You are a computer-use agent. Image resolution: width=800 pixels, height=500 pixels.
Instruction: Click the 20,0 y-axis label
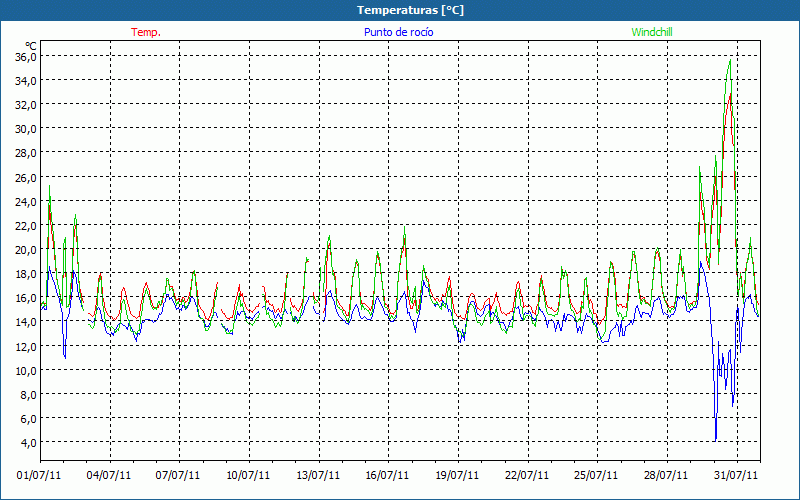[x=25, y=249]
